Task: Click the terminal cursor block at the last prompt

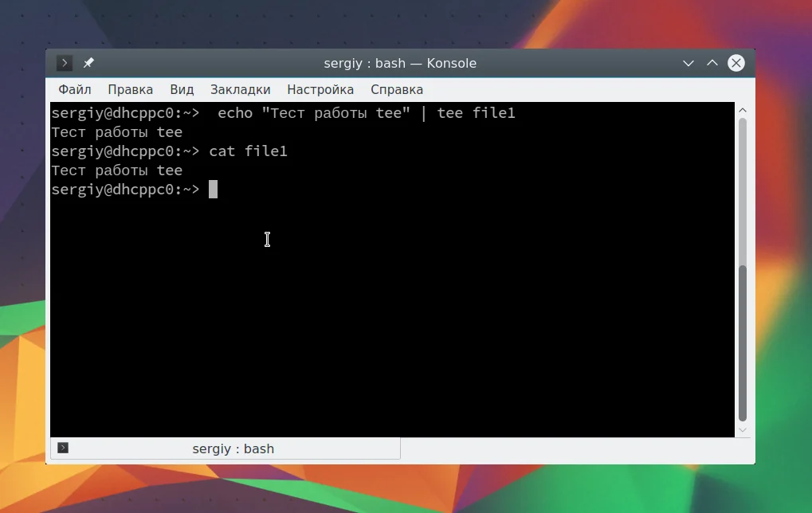Action: coord(213,190)
